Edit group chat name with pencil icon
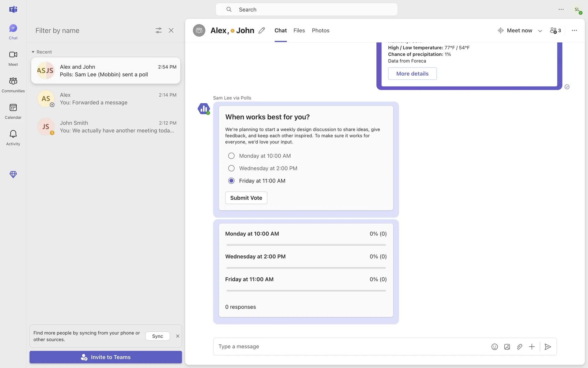The height and width of the screenshot is (368, 588). point(262,30)
